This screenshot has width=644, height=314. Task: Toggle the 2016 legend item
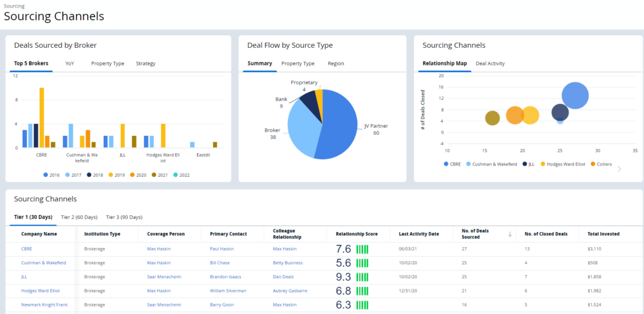click(x=52, y=175)
